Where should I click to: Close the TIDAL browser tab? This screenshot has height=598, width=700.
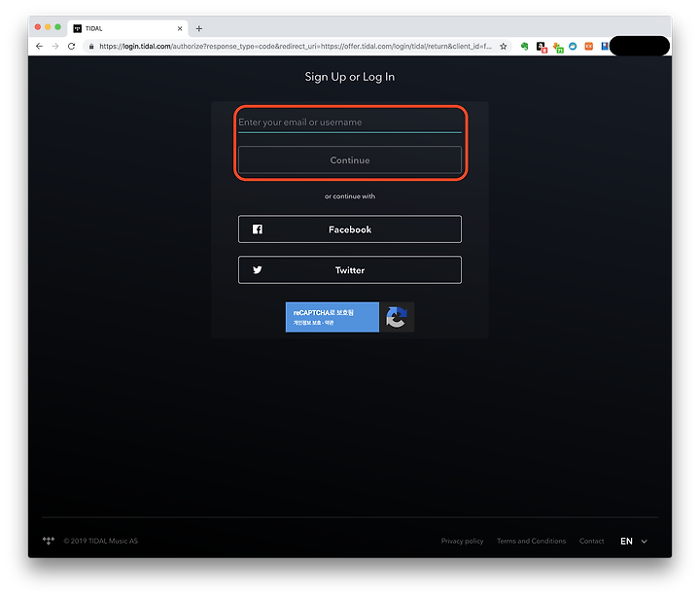pos(180,28)
